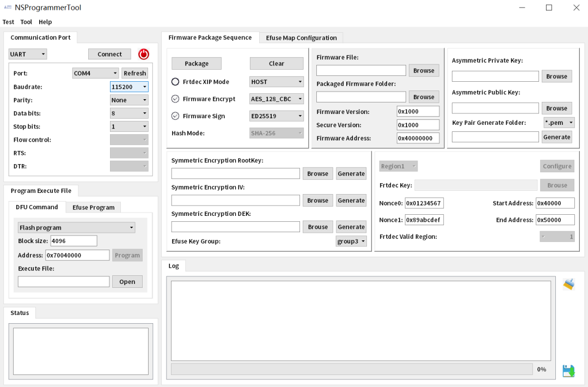Switch to the Efuse Program tab

pos(93,207)
